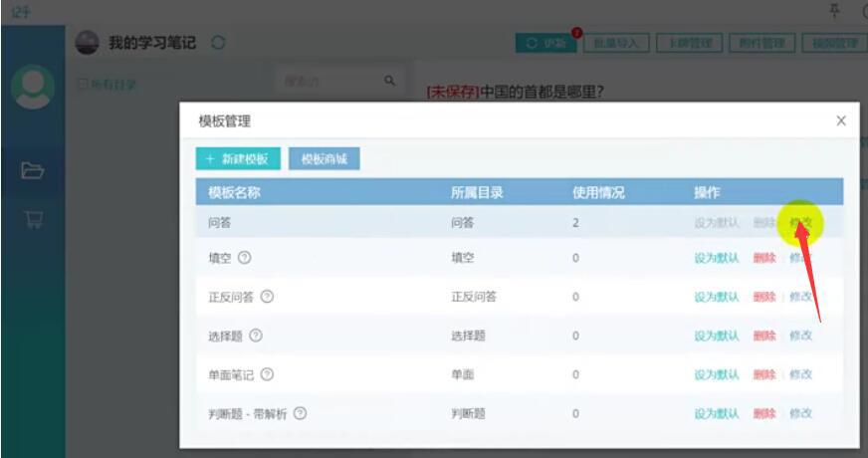868x458 pixels.
Task: Delete the 正反问答 template
Action: (764, 297)
